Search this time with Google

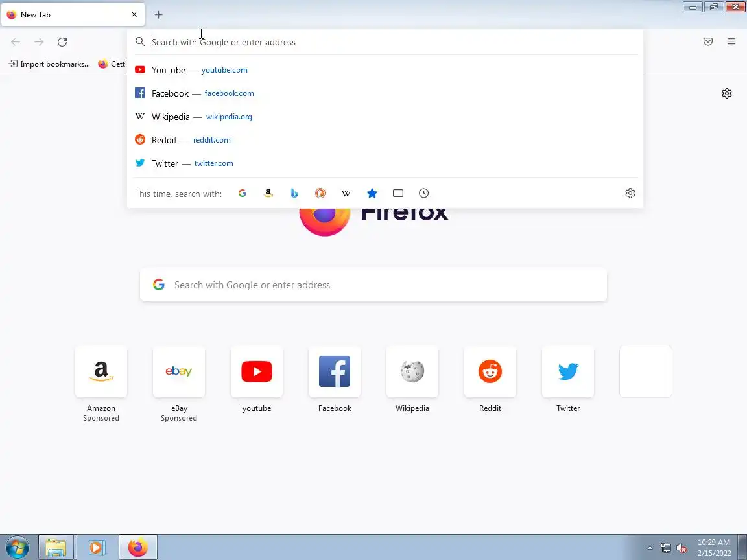tap(243, 193)
